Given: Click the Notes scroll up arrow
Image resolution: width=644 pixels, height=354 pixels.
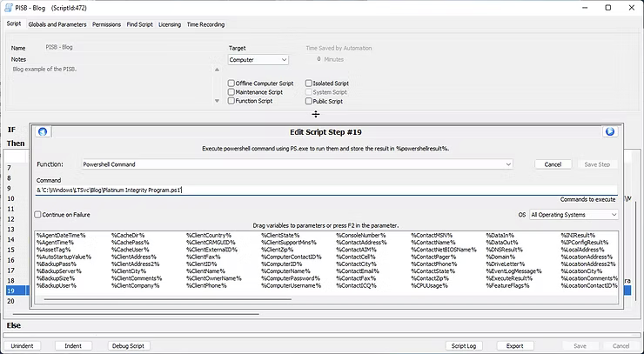Looking at the screenshot, I should pos(217,70).
